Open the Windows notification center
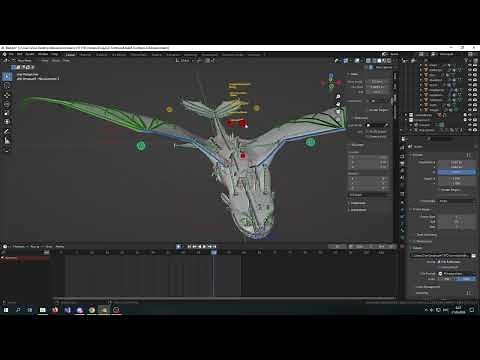Viewport: 480px width, 360px height. [472, 310]
